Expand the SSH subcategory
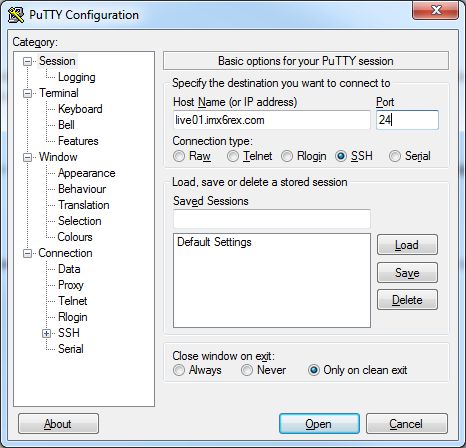 click(x=46, y=333)
